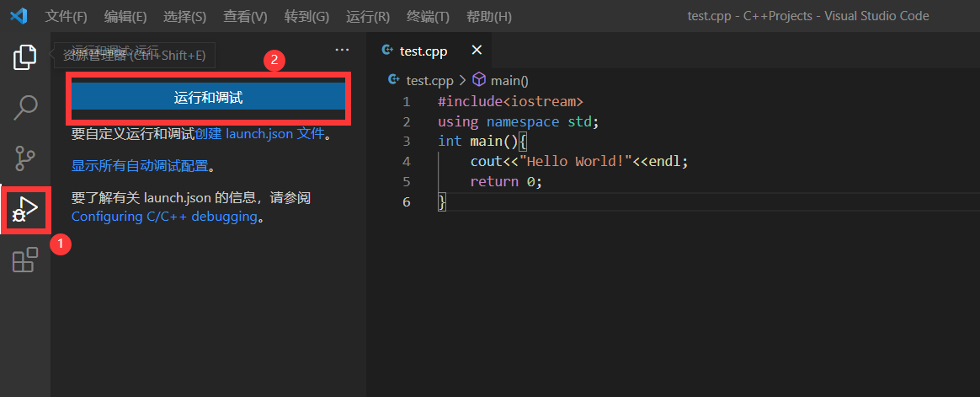The width and height of the screenshot is (980, 397).
Task: Open the Explorer view in activity bar
Action: [x=25, y=57]
